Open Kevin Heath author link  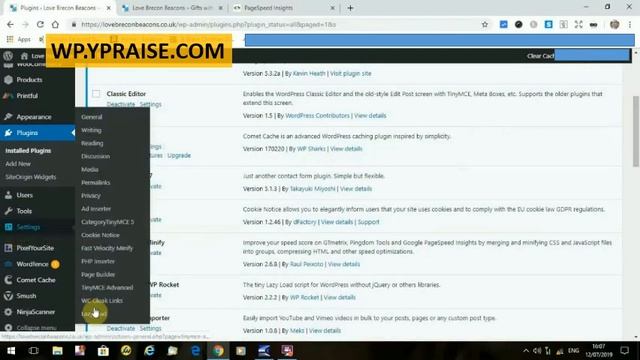tap(309, 73)
